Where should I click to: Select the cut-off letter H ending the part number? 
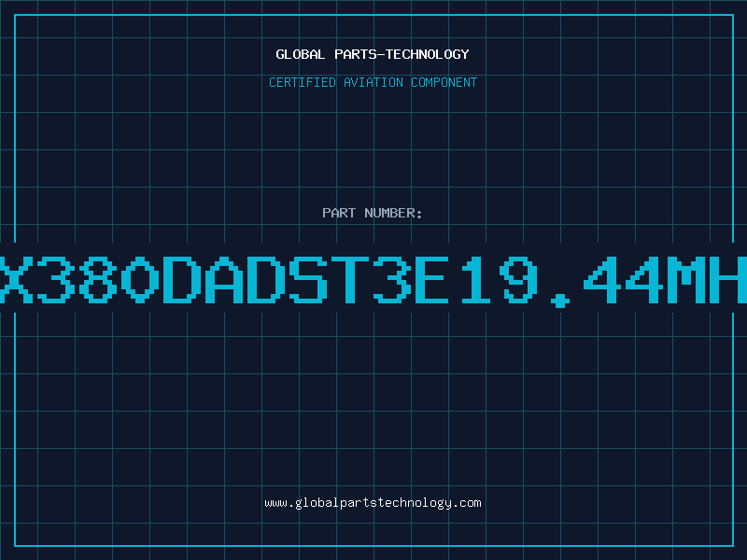click(x=727, y=279)
